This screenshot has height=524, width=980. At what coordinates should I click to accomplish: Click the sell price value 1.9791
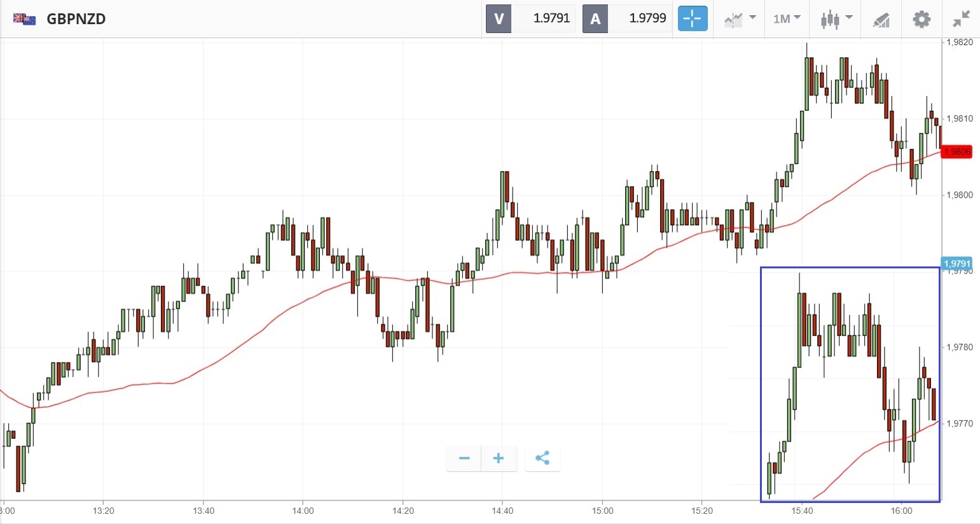[551, 19]
